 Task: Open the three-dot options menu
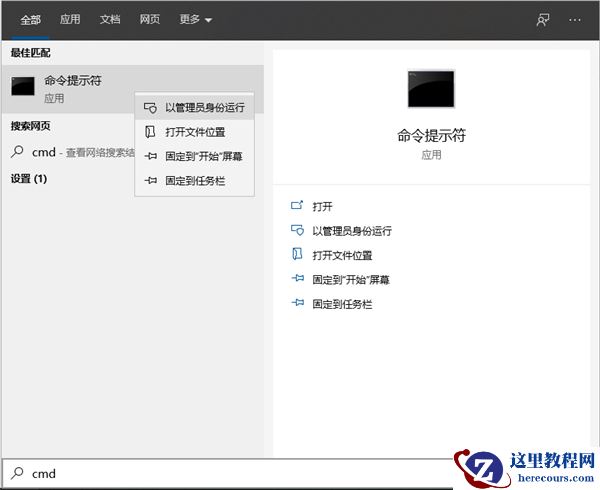tap(575, 20)
